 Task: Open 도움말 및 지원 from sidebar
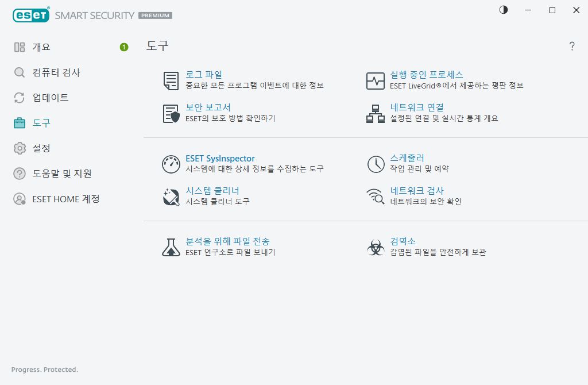58,174
